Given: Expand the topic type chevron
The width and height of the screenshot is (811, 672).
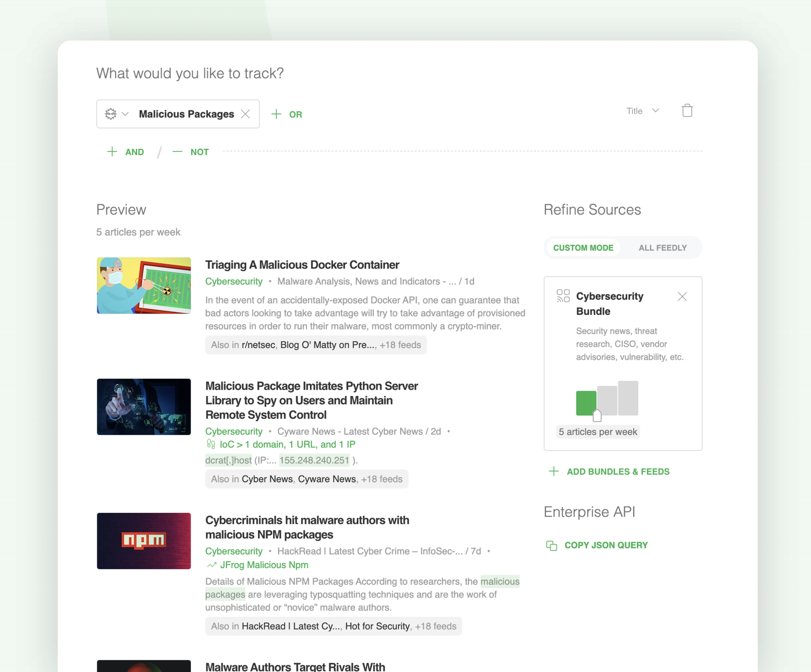Looking at the screenshot, I should pos(125,114).
